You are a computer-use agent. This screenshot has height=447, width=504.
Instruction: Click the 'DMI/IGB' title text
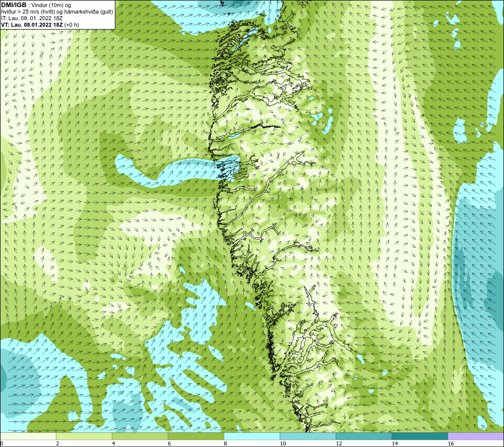[14, 5]
